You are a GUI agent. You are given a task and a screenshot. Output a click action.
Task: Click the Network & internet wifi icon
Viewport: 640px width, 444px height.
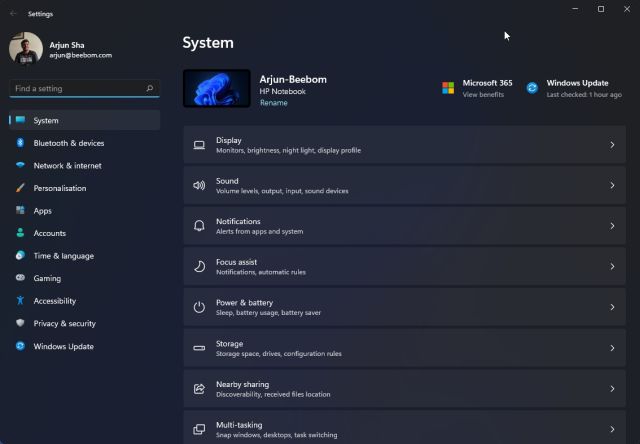point(20,165)
